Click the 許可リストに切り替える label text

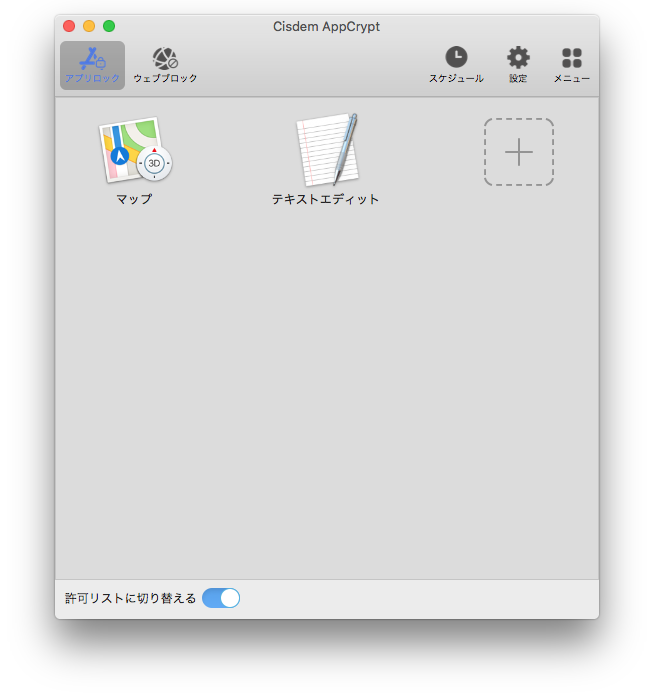click(130, 598)
